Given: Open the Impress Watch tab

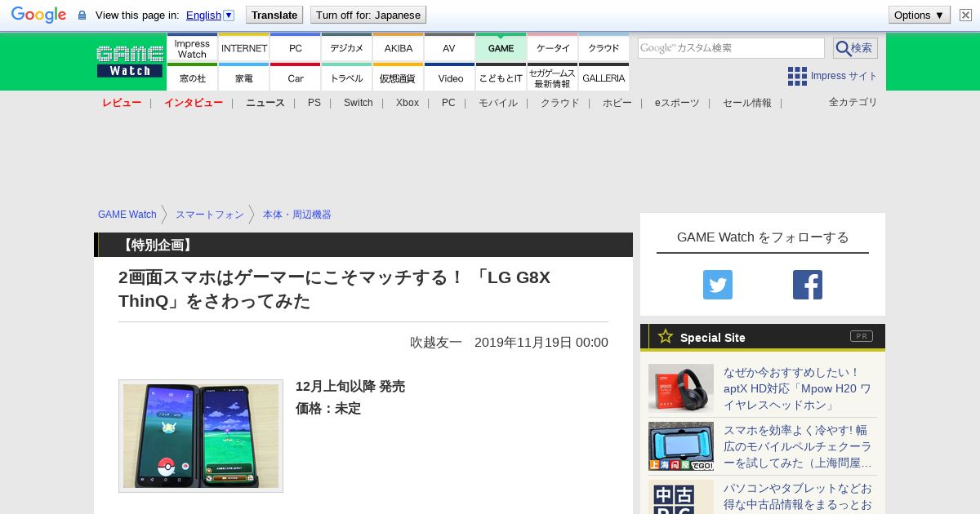Looking at the screenshot, I should click(x=192, y=48).
